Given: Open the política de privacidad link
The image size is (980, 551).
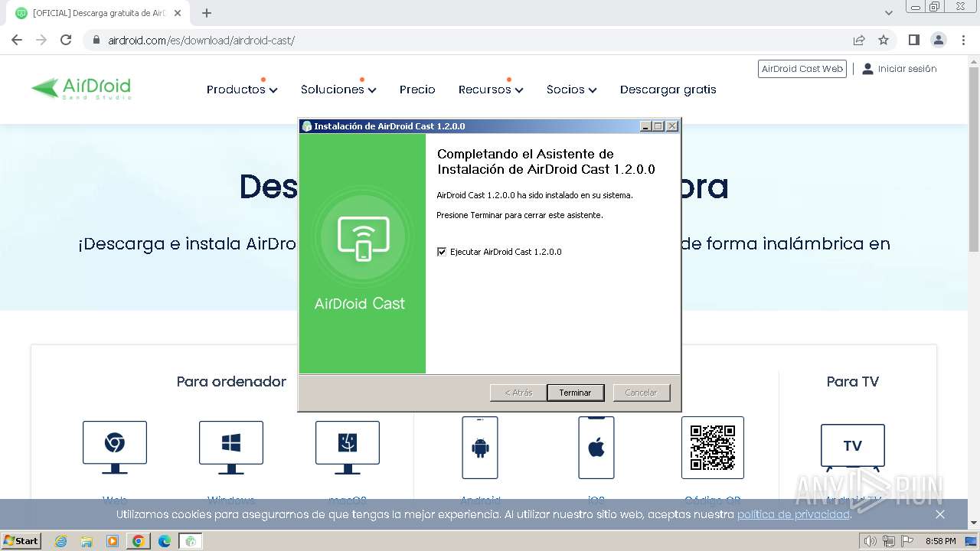Looking at the screenshot, I should pos(794,514).
